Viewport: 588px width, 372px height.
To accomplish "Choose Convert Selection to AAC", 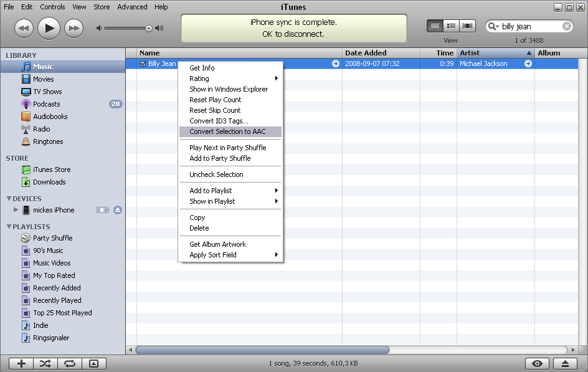I will [x=230, y=131].
